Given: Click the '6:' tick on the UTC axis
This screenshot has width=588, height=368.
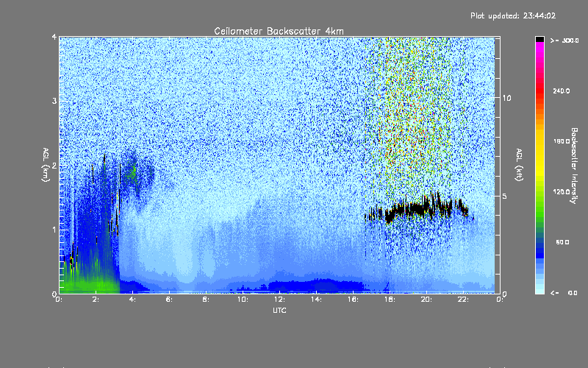Looking at the screenshot, I should [x=170, y=300].
